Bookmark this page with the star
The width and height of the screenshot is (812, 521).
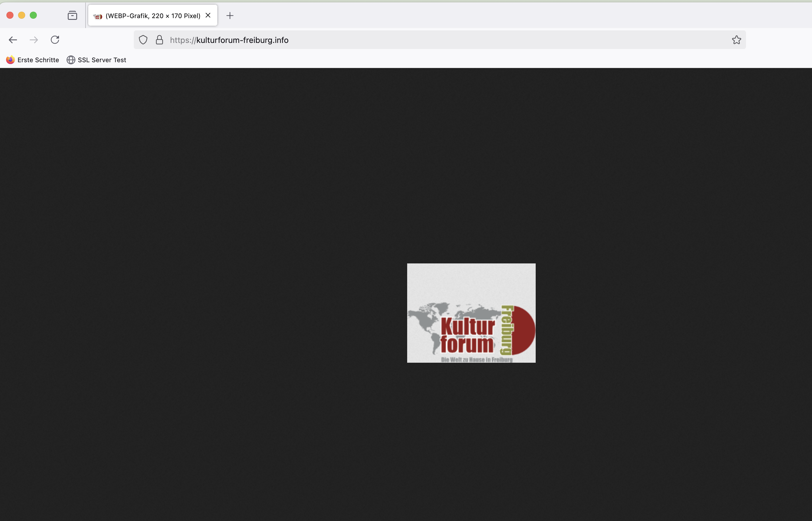tap(736, 40)
